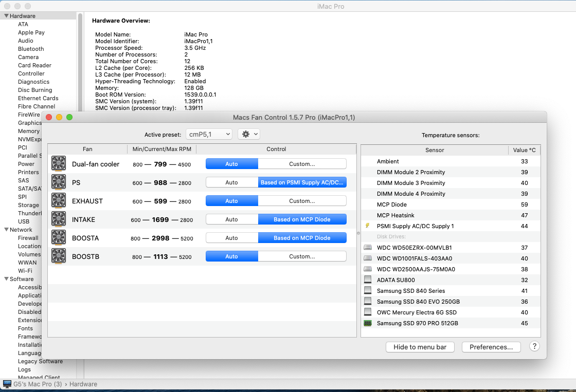Set Dual-fan cooler to Auto
The width and height of the screenshot is (576, 392).
(x=232, y=164)
